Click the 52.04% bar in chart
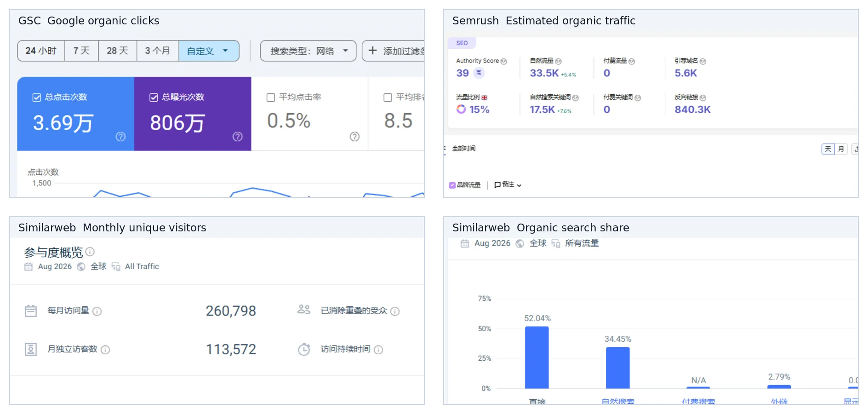The width and height of the screenshot is (868, 414). coord(537,357)
